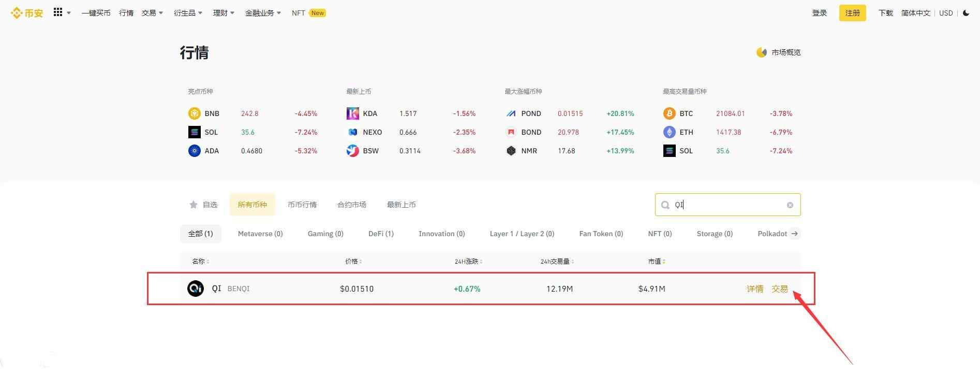Viewport: 980px width, 374px height.
Task: Switch to 所有币种 tab
Action: click(x=253, y=205)
